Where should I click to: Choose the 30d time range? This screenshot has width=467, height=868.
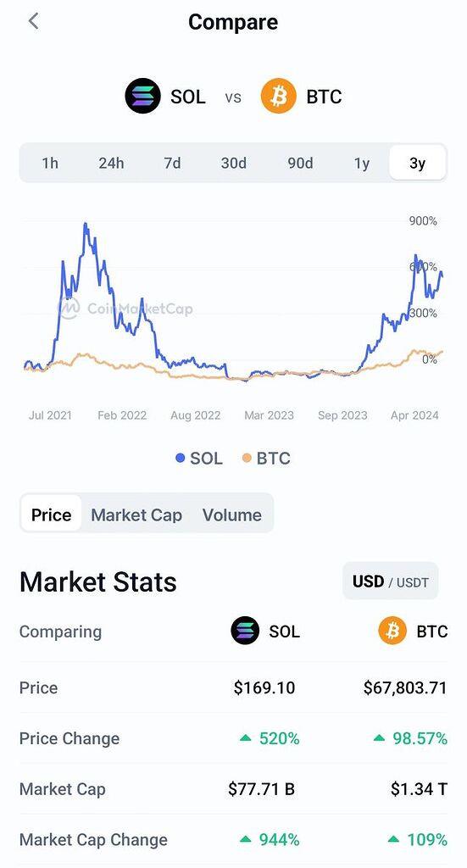tap(234, 164)
